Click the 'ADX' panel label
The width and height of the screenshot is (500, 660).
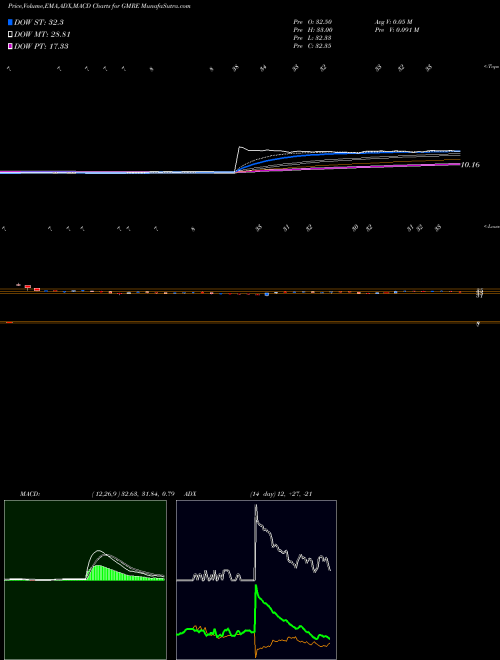point(190,494)
